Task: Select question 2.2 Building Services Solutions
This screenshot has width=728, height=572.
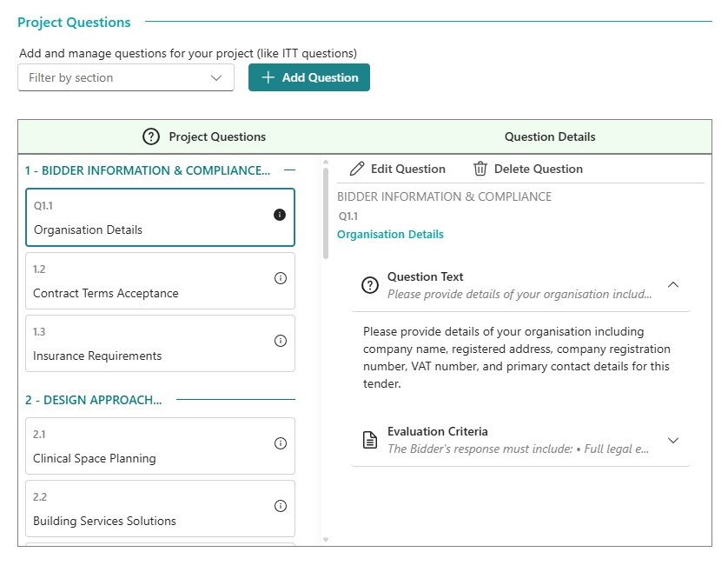Action: coord(160,509)
